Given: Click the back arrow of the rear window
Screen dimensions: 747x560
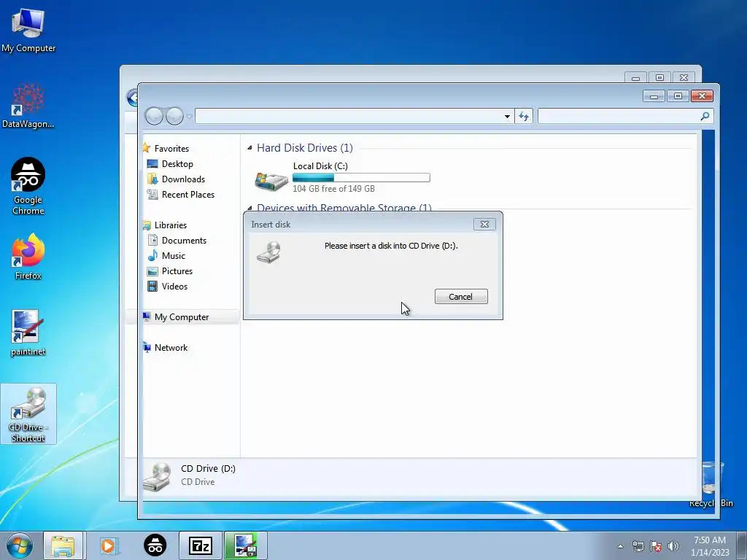Looking at the screenshot, I should (x=132, y=98).
